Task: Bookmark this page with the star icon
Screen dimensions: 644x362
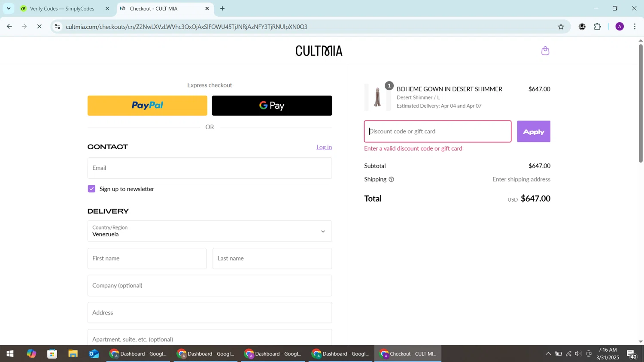Action: point(561,27)
